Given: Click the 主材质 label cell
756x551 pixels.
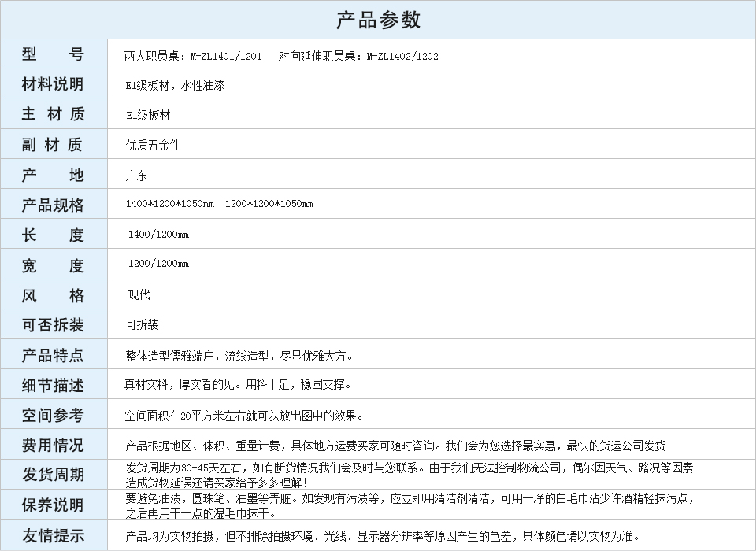Looking at the screenshot, I should point(53,114).
